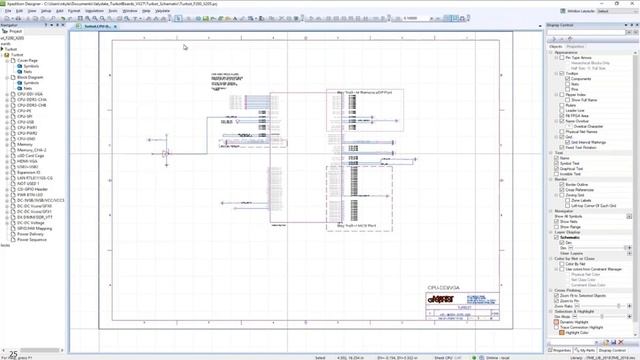Click the Zoom In magnifier icon

pyautogui.click(x=87, y=18)
